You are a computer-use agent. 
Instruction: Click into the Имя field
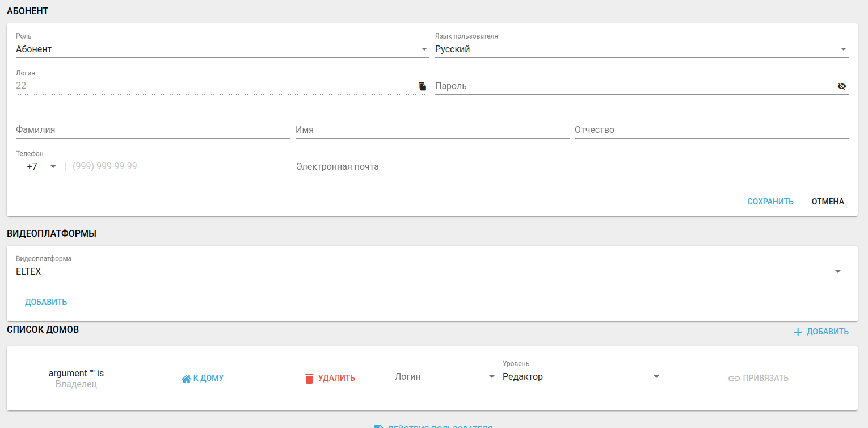pos(432,130)
